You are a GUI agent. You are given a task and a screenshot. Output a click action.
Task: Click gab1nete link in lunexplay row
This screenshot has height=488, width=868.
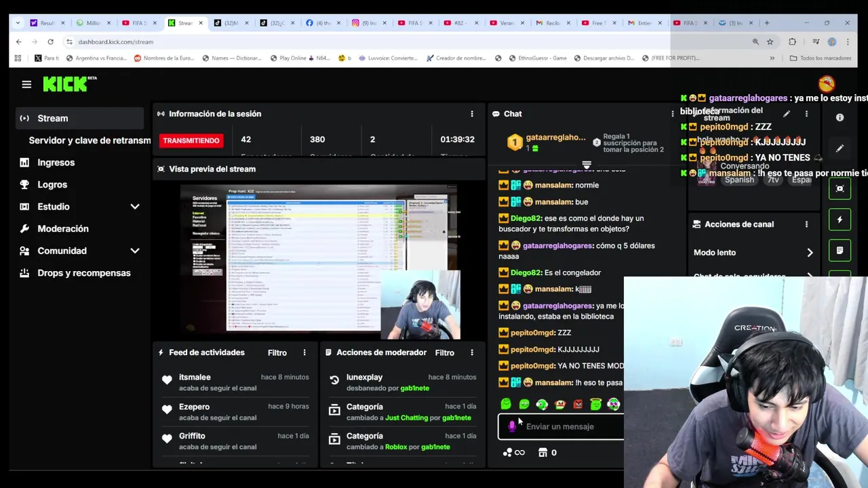[x=414, y=388]
